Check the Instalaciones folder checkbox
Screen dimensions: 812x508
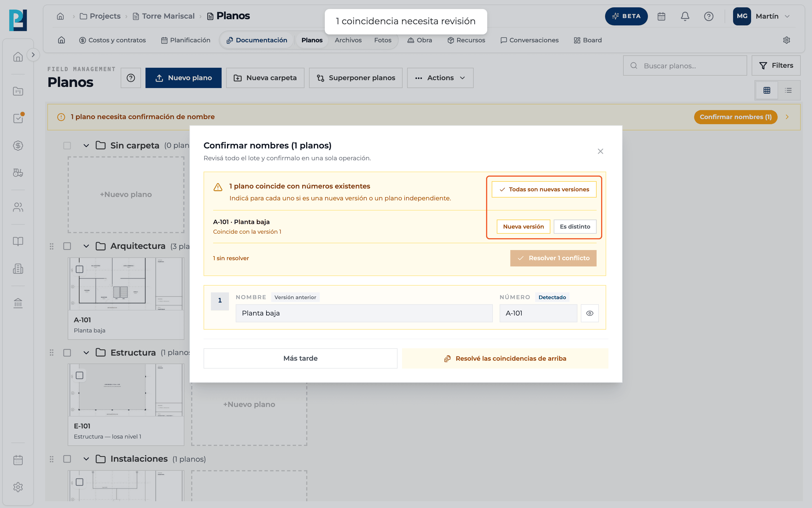point(67,459)
